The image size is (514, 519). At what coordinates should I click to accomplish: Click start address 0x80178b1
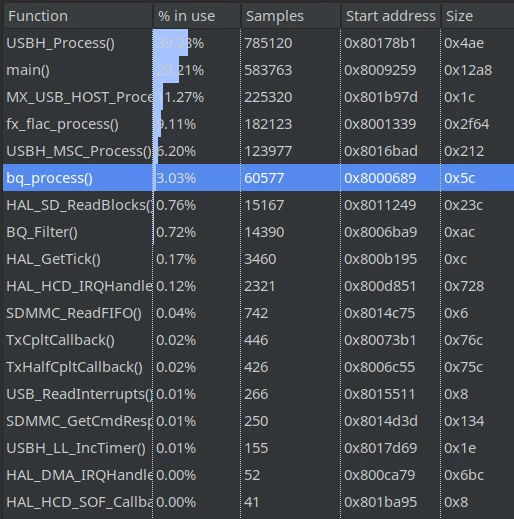click(380, 43)
